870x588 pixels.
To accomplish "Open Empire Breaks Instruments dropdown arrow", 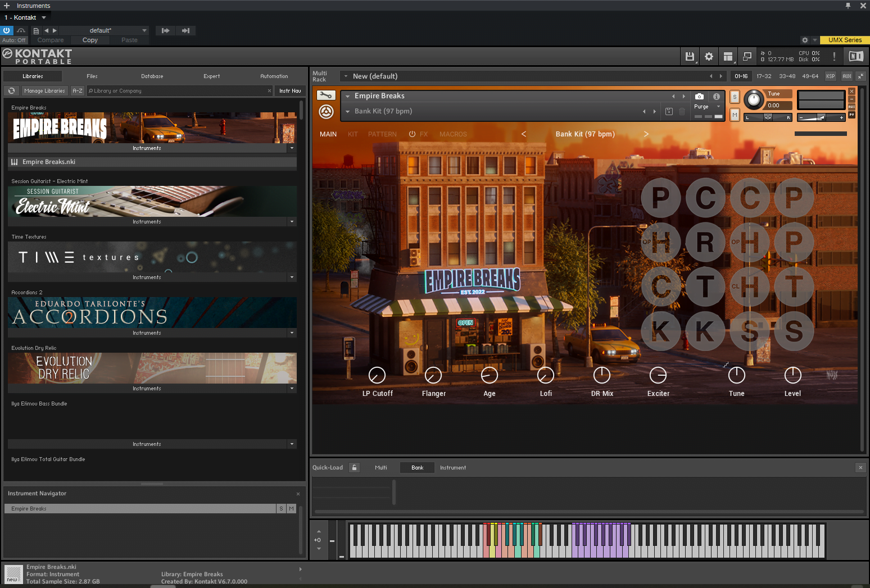I will [x=292, y=148].
